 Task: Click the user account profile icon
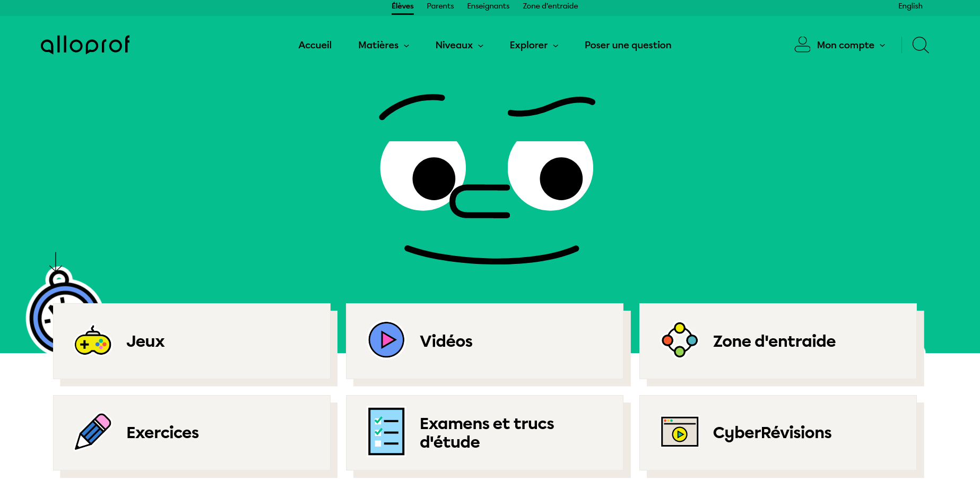point(802,45)
